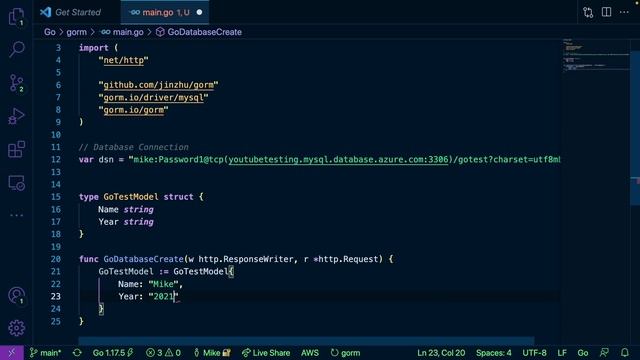Screen dimensions: 640x360
Task: Open the net/http import link
Action: click(123, 60)
